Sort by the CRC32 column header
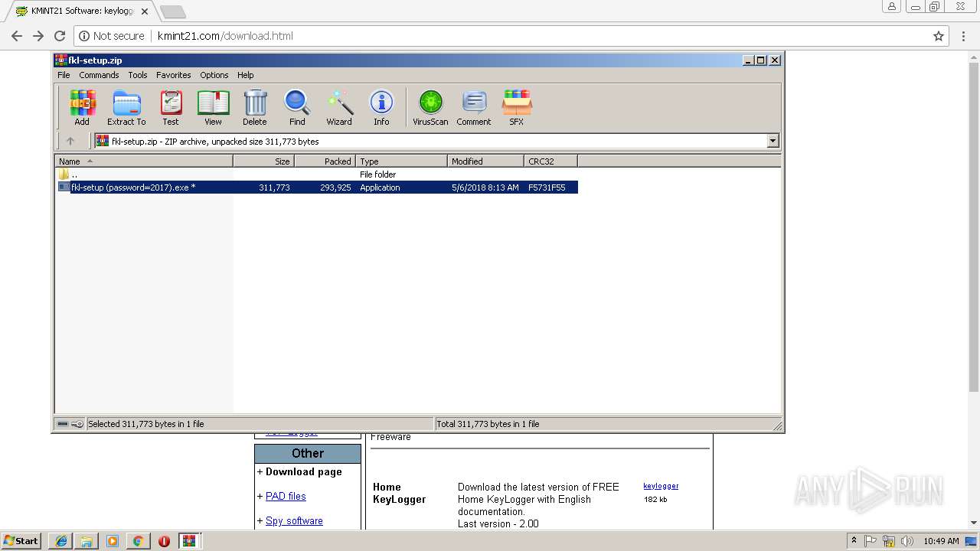Image resolution: width=980 pixels, height=551 pixels. tap(551, 161)
